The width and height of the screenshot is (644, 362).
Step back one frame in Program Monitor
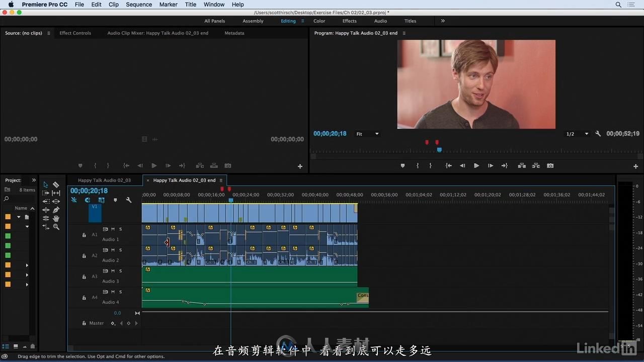(462, 165)
